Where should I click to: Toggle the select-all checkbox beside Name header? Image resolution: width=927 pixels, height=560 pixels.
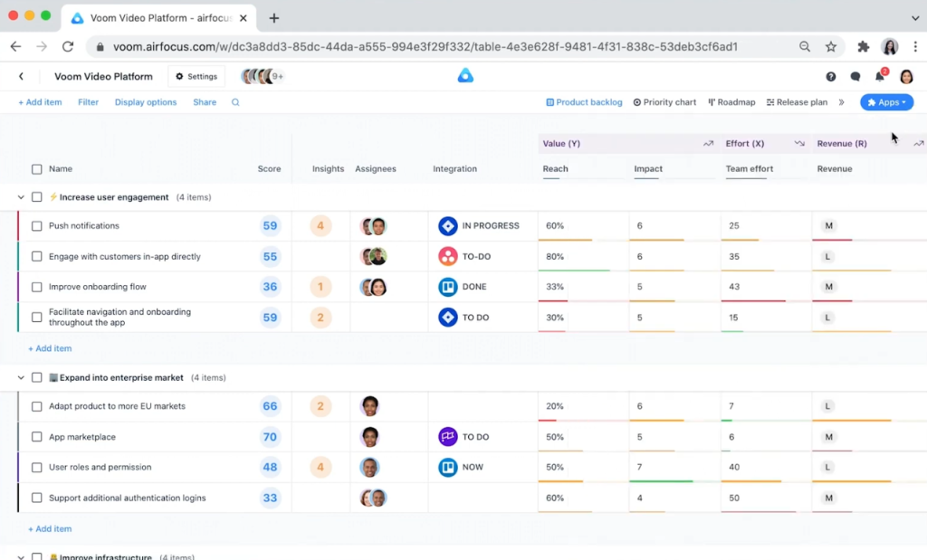(37, 169)
